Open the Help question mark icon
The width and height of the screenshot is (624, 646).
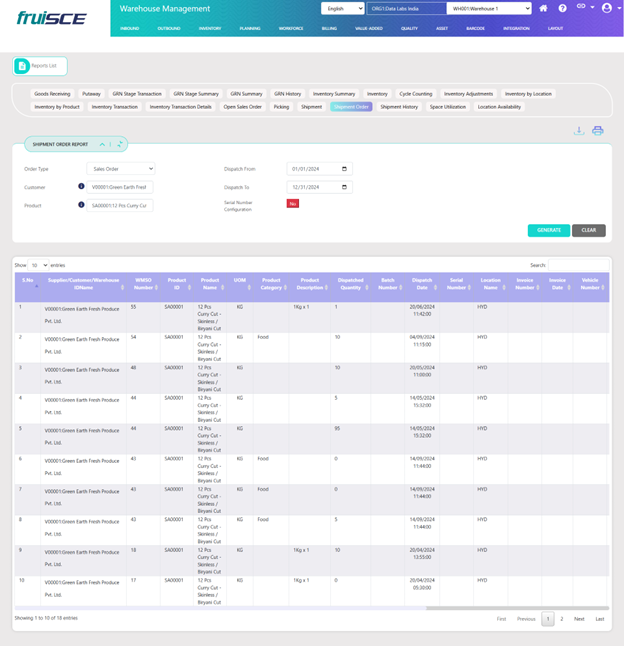click(563, 8)
